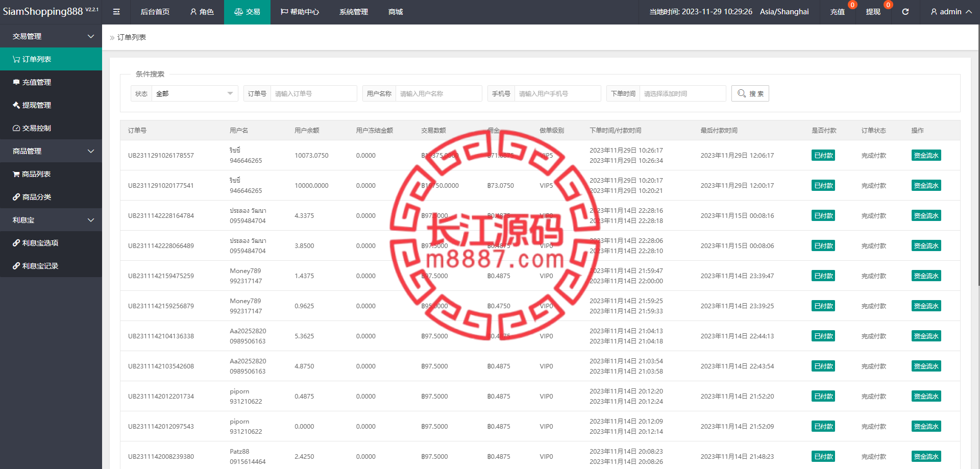This screenshot has width=980, height=469.
Task: Open 充值 notifications in top bar
Action: click(838, 12)
